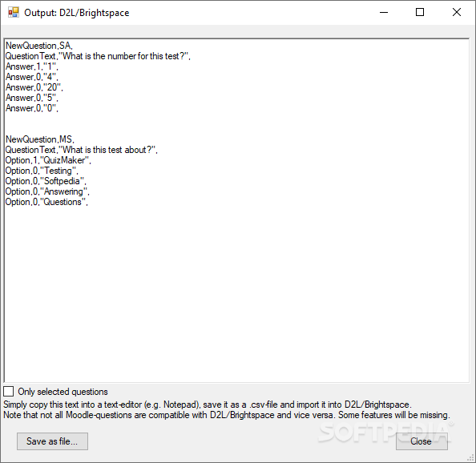The height and width of the screenshot is (463, 476).
Task: Click the line Option,1,"QuizMaker",
Action: [48, 160]
